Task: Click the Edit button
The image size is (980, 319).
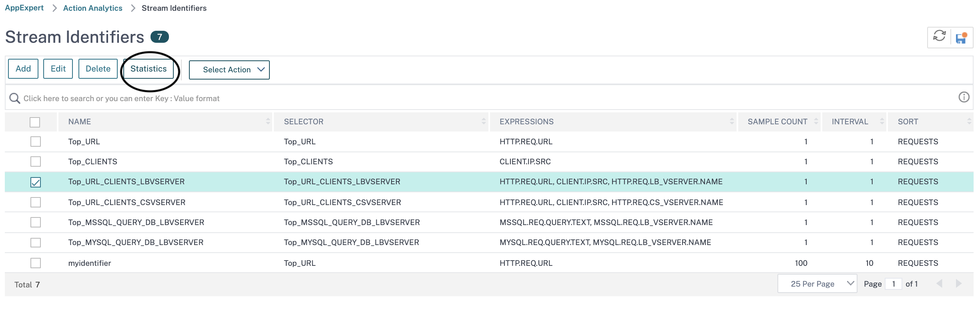Action: click(x=58, y=69)
